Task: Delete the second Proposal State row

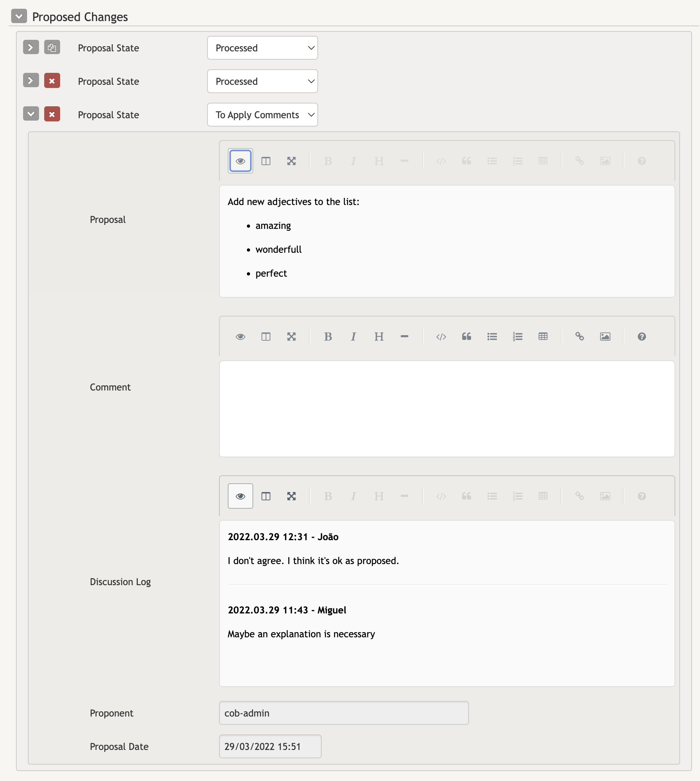Action: tap(52, 80)
